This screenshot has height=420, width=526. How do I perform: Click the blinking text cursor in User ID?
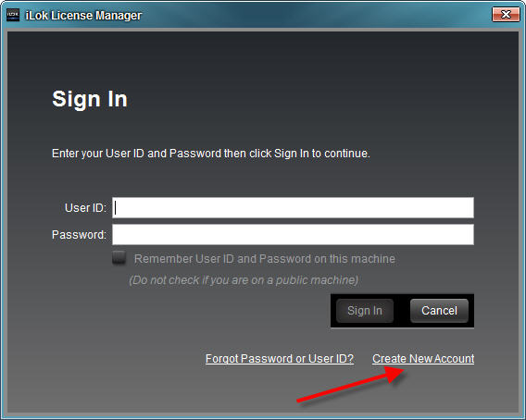pyautogui.click(x=116, y=208)
